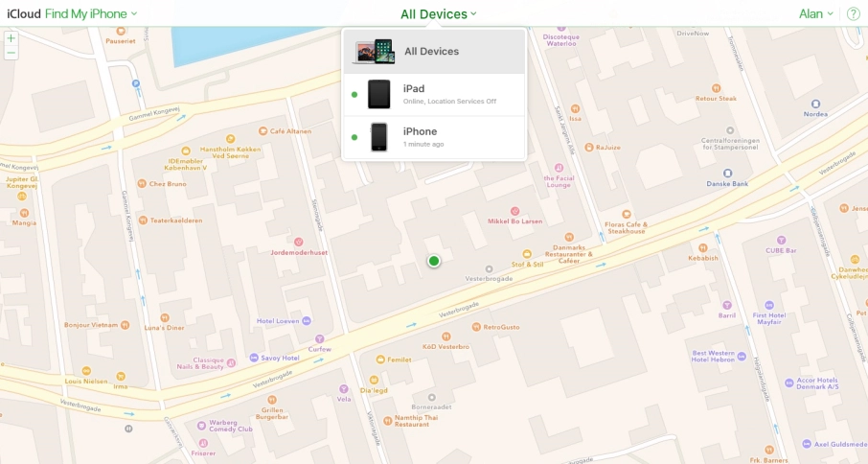Viewport: 868px width, 464px height.
Task: Click the Kebabish restaurant marker
Action: [x=703, y=247]
